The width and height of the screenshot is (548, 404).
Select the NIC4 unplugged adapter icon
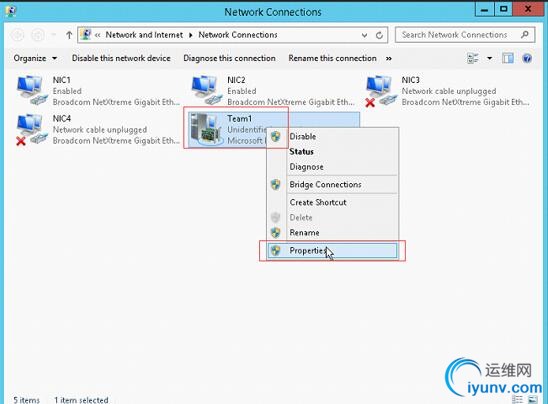click(x=32, y=129)
